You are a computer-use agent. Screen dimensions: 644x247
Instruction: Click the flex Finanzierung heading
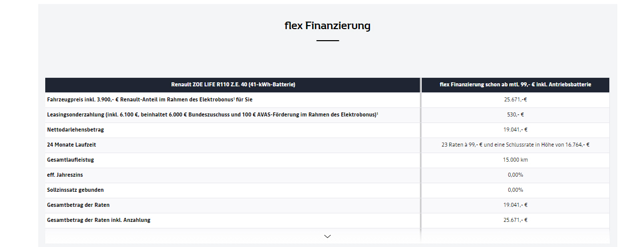coord(327,26)
